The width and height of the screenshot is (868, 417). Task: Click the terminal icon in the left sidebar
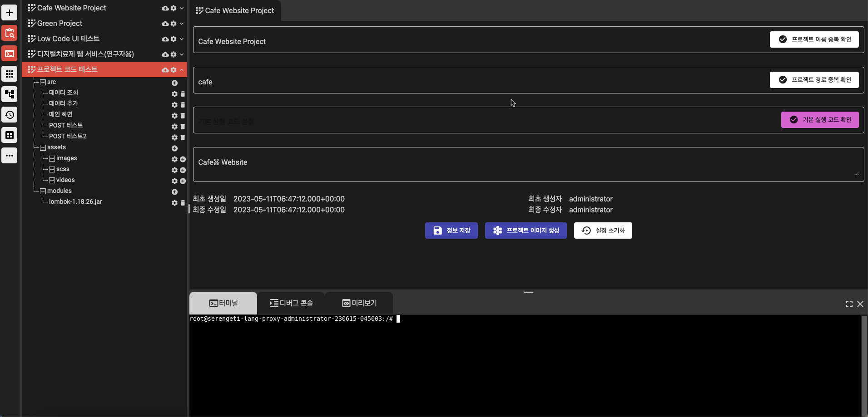9,54
